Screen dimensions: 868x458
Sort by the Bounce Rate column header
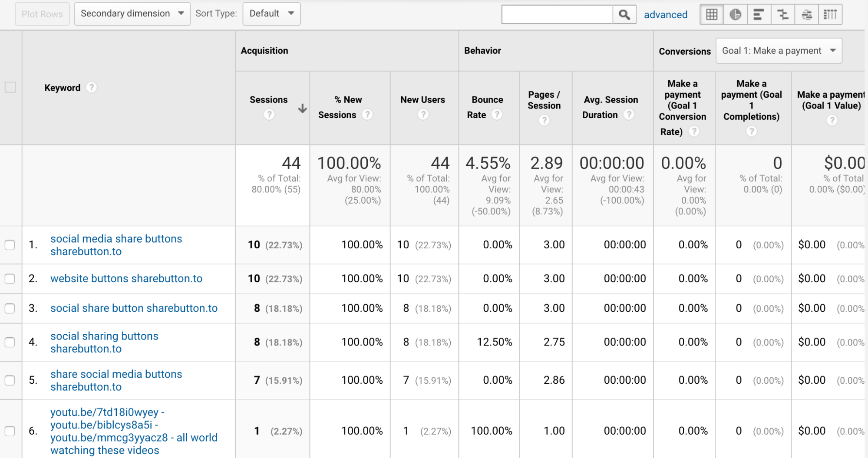(485, 107)
